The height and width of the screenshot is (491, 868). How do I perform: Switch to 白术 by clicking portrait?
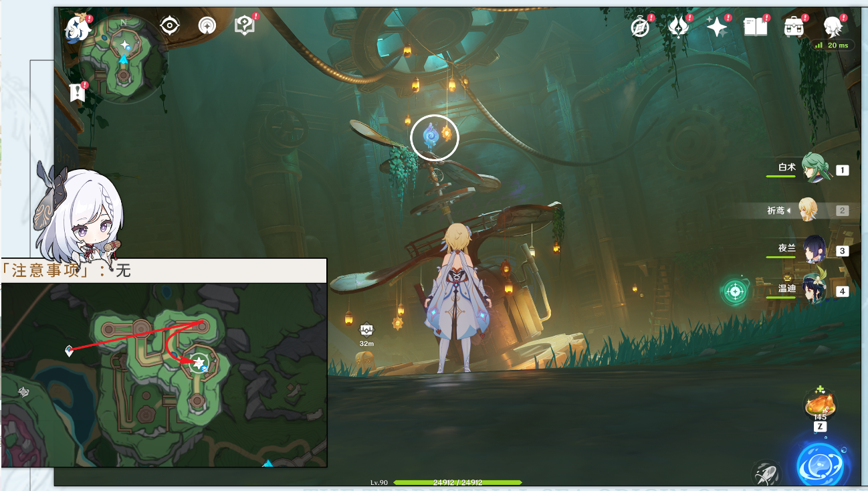tap(815, 167)
